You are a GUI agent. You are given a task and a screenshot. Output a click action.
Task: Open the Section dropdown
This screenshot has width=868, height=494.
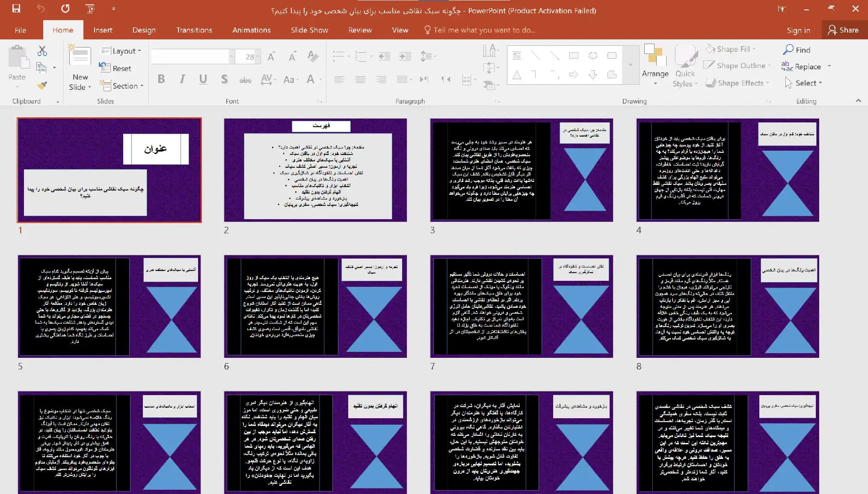point(121,86)
